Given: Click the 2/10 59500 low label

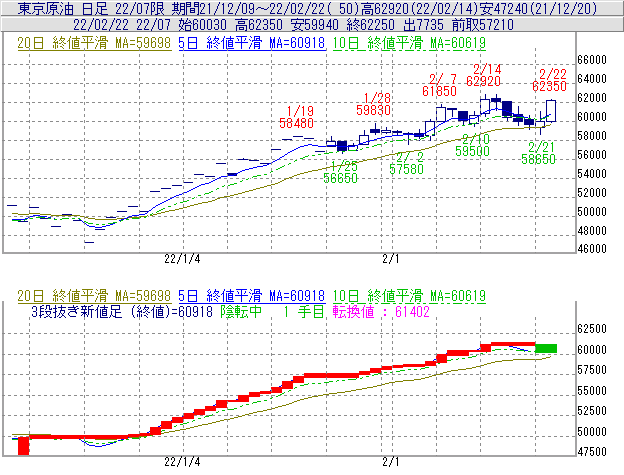Looking at the screenshot, I should point(472,145).
